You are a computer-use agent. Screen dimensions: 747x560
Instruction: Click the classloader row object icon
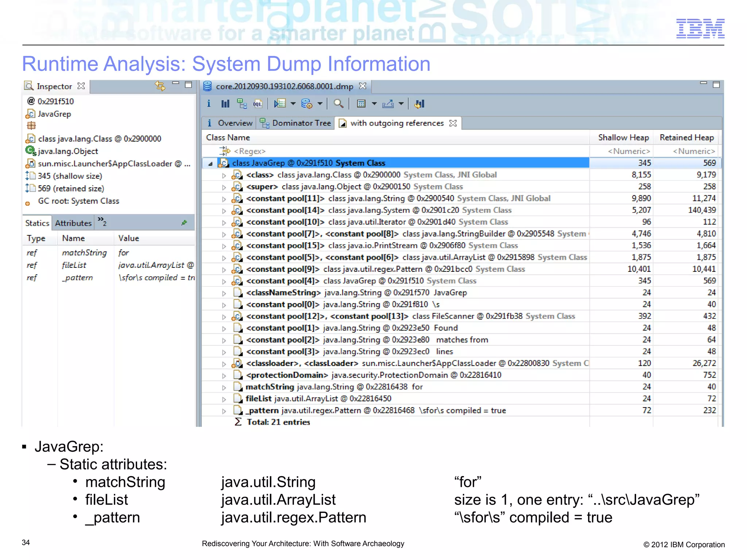(237, 363)
